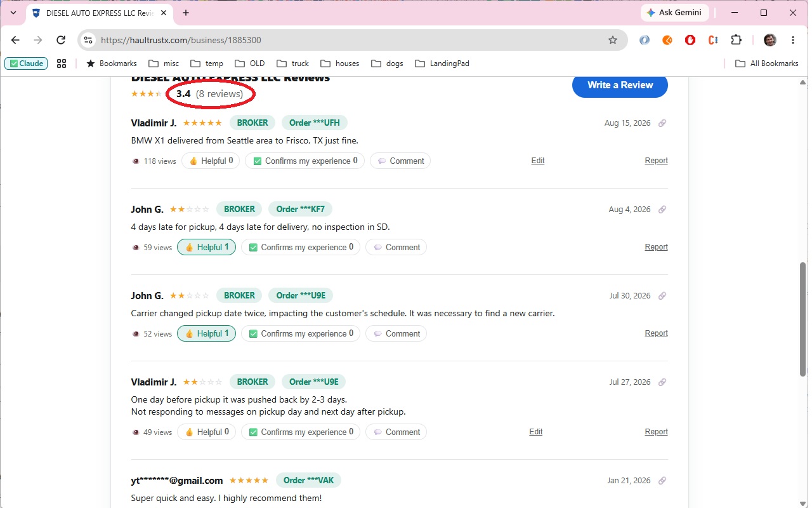Click the blue circular extension icon

tap(645, 40)
